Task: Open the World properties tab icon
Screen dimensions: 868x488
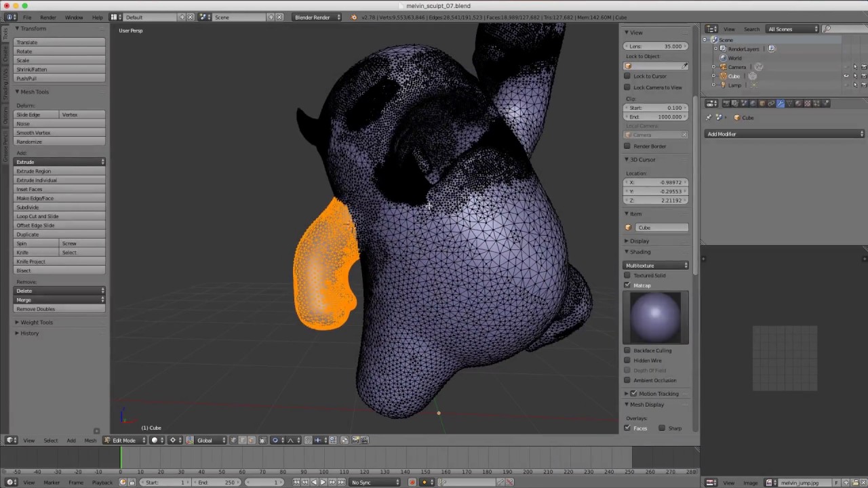Action: coord(753,103)
